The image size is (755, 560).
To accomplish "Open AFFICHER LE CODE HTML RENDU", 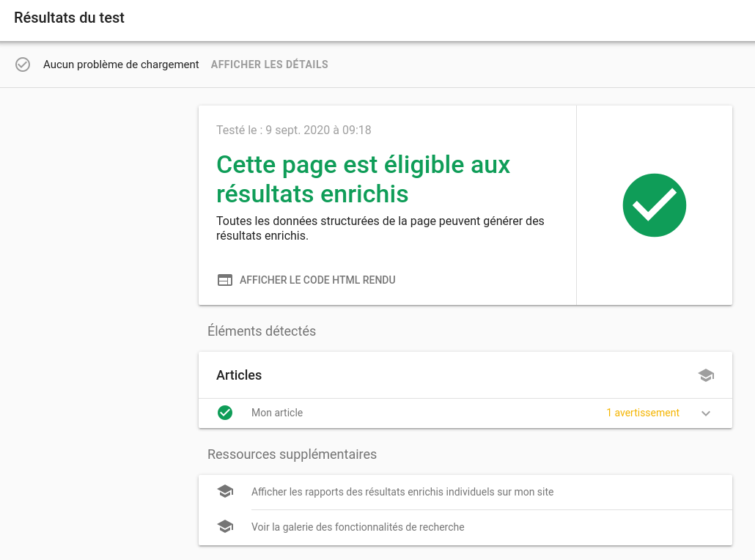I will pos(317,280).
